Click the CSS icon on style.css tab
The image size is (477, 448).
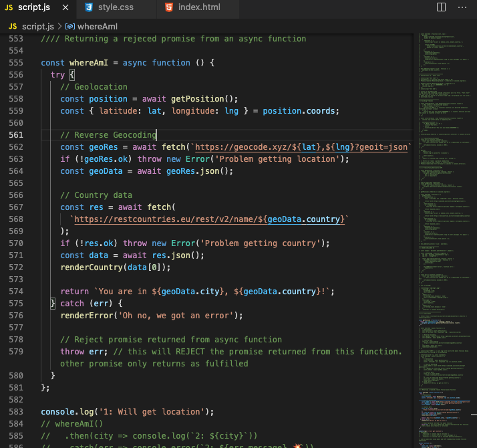coord(89,7)
